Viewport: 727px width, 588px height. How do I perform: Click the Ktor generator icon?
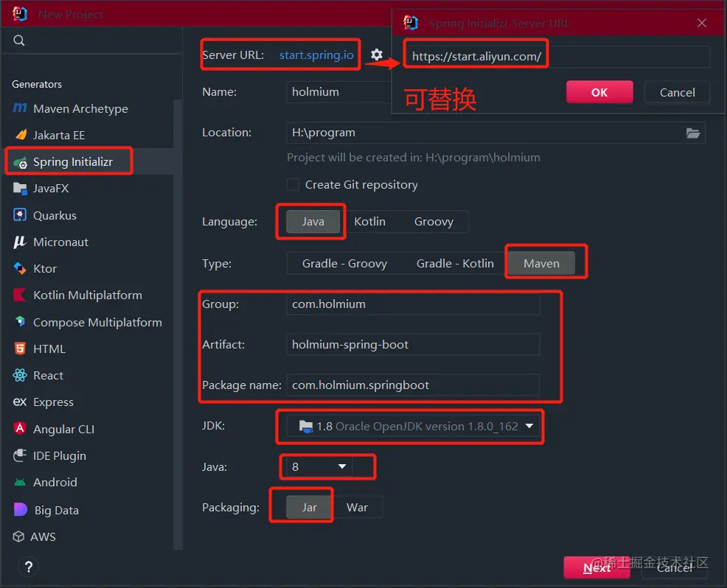point(20,268)
